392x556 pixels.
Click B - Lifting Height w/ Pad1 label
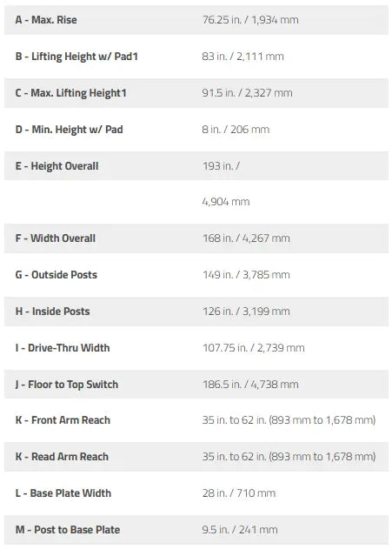coord(76,57)
